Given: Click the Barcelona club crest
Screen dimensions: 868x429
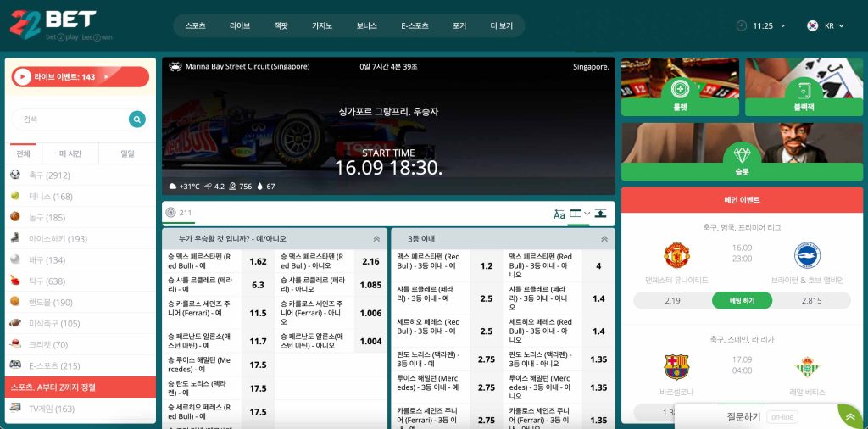Looking at the screenshot, I should point(676,366).
